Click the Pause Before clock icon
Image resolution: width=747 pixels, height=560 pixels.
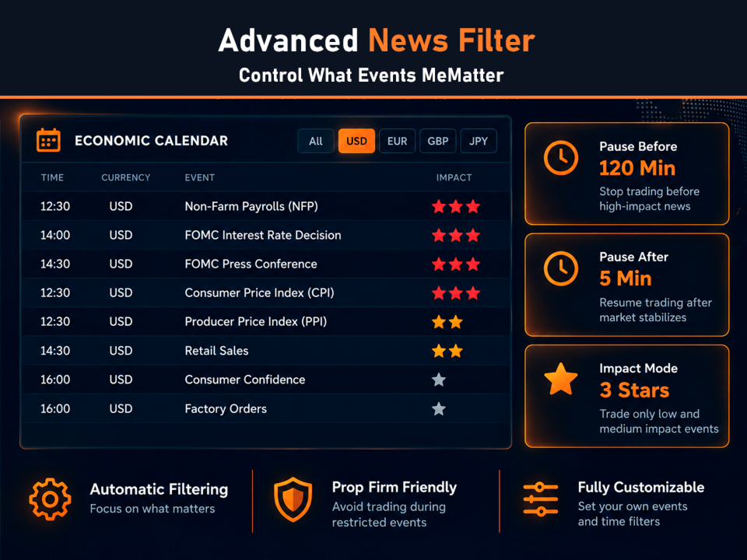(561, 158)
